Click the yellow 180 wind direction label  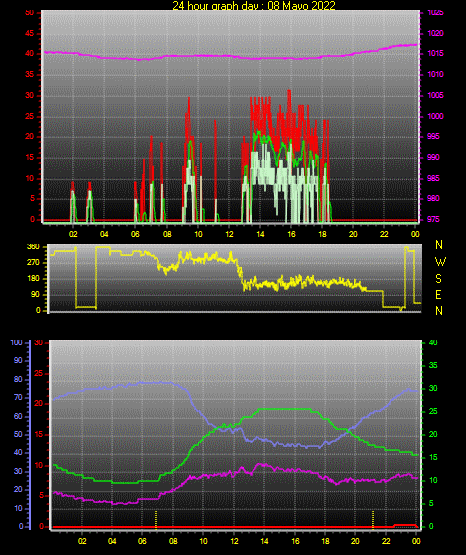click(33, 279)
